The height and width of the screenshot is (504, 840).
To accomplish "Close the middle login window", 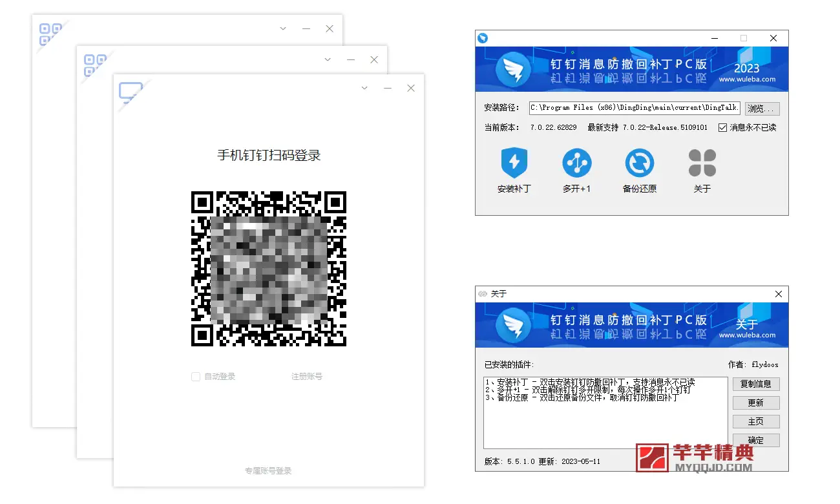I will [374, 59].
